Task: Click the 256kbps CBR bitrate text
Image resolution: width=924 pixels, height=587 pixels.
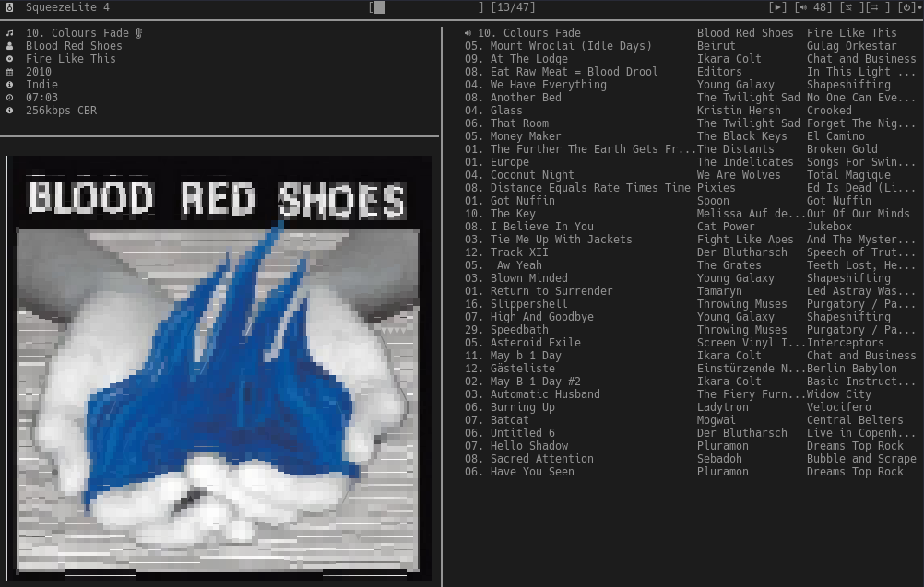Action: click(x=61, y=111)
